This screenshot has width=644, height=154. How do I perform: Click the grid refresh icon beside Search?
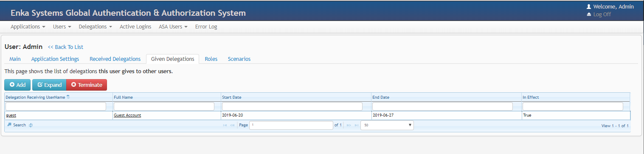[x=31, y=125]
